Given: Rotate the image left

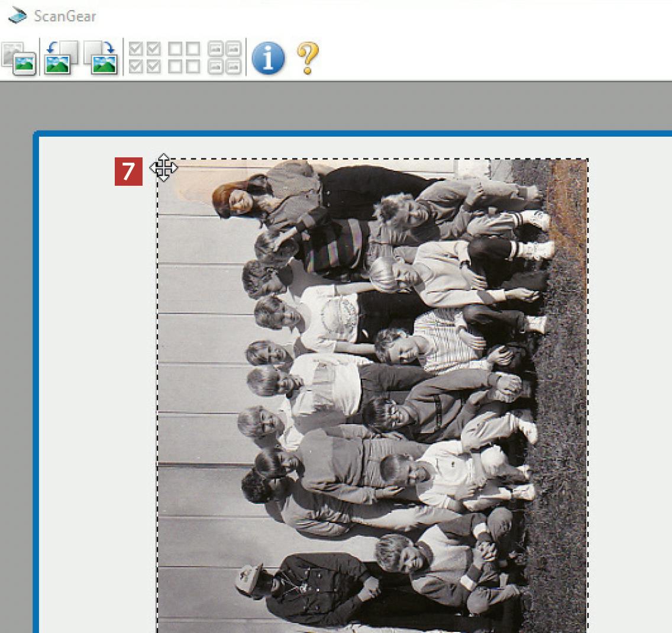Looking at the screenshot, I should tap(62, 58).
